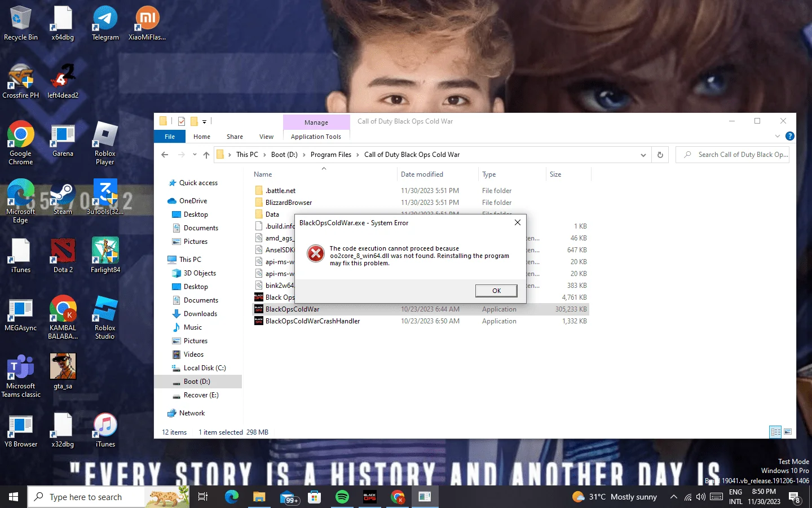The width and height of the screenshot is (812, 508).
Task: Click OK in the System Error dialog
Action: coord(496,291)
